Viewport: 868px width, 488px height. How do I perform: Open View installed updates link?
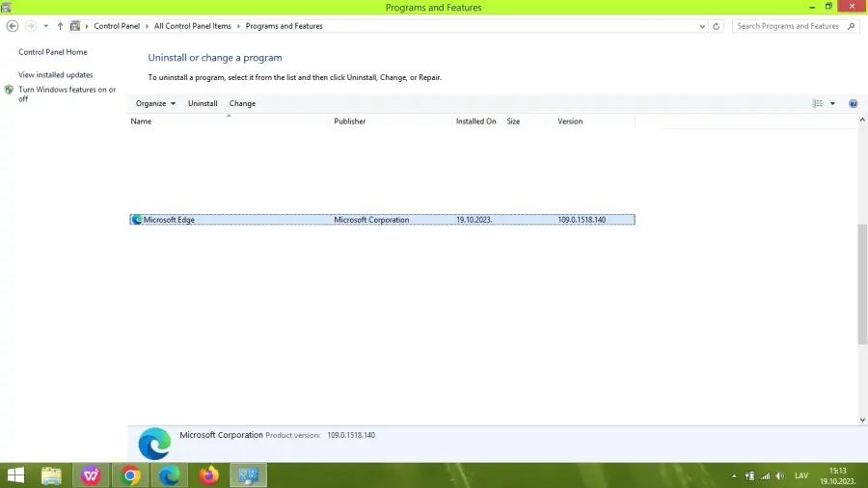55,74
